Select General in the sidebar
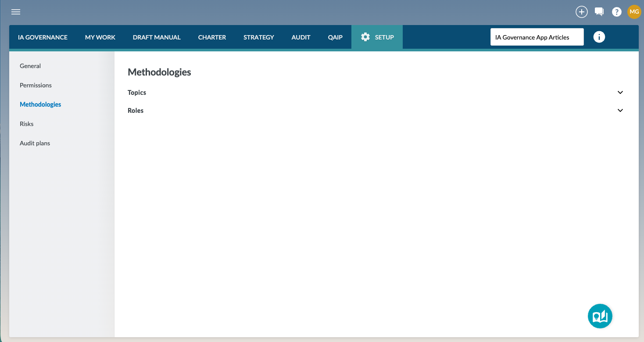The height and width of the screenshot is (342, 644). coord(30,66)
